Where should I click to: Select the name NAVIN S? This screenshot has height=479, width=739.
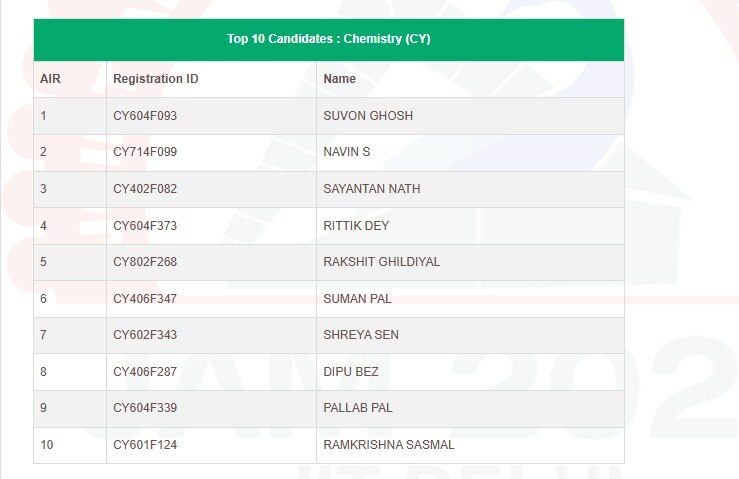click(x=347, y=152)
